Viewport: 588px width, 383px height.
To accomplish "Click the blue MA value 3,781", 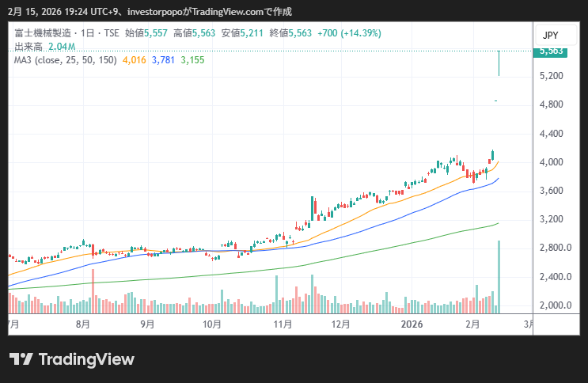I will coord(163,59).
